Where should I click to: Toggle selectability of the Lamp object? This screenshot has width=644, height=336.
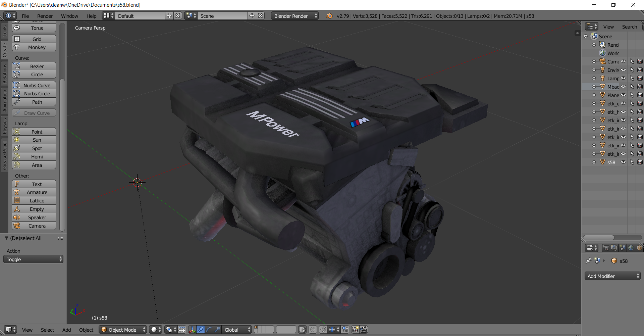tap(632, 78)
